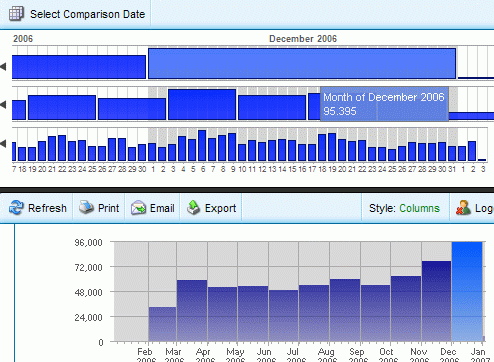Click the Email envelope icon
This screenshot has width=494, height=362.
(x=138, y=208)
